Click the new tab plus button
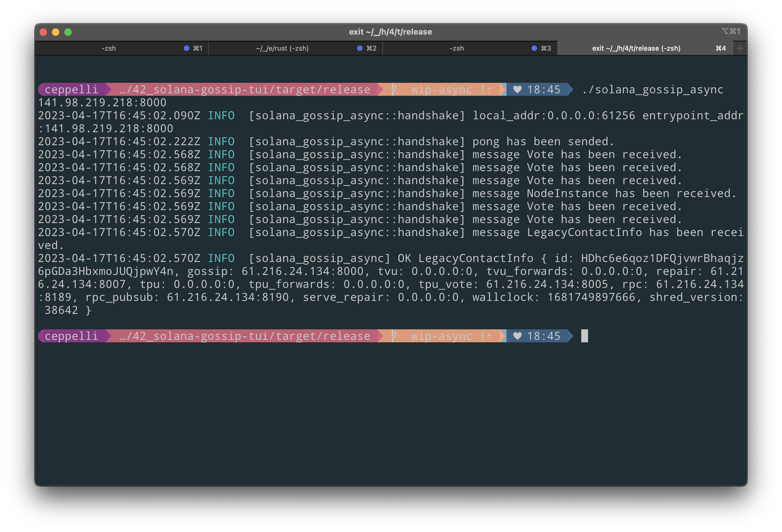Viewport: 782px width, 532px height. coord(740,49)
